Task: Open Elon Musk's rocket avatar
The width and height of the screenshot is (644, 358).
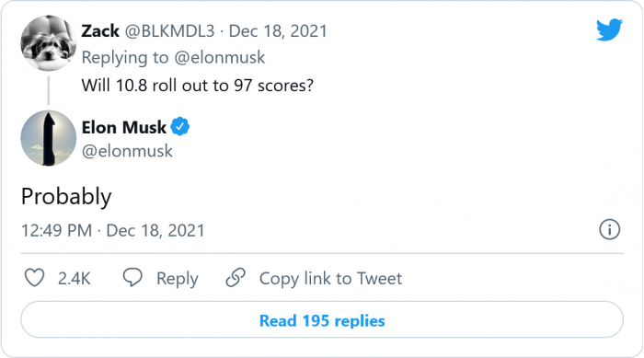Action: (x=49, y=138)
